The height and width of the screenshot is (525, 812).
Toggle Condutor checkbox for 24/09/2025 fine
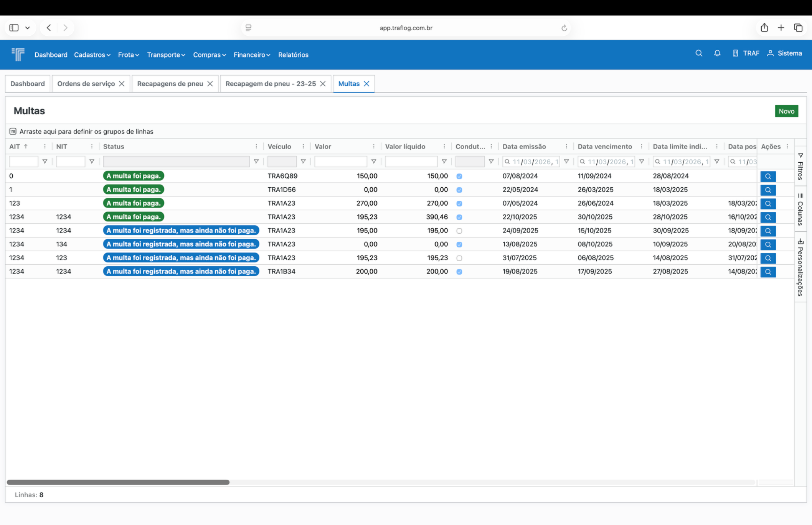459,231
